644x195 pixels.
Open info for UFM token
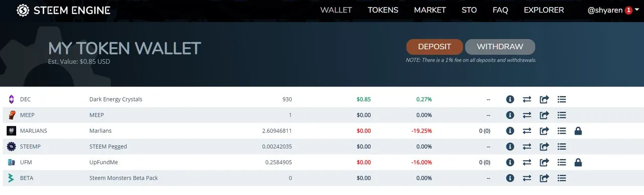[x=510, y=162]
